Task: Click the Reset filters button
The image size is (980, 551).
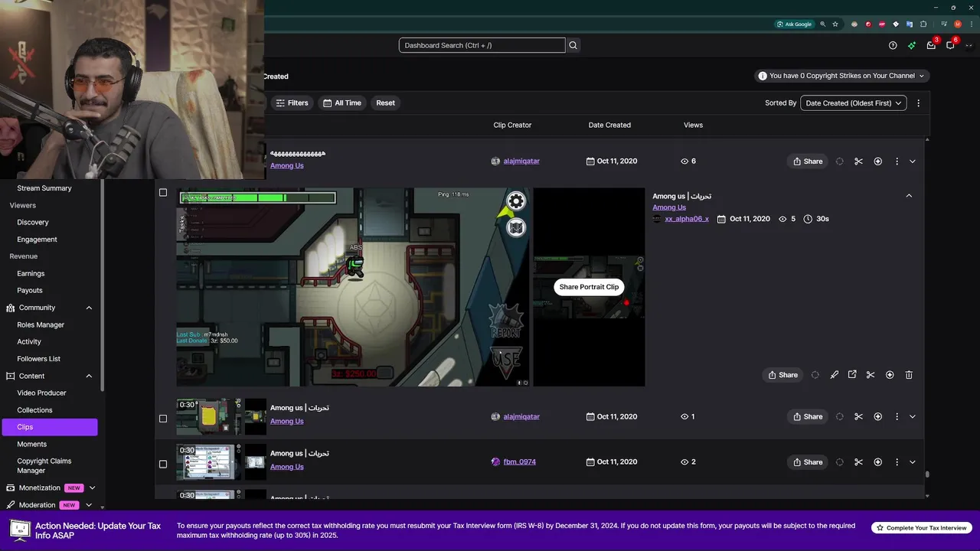Action: (x=385, y=103)
